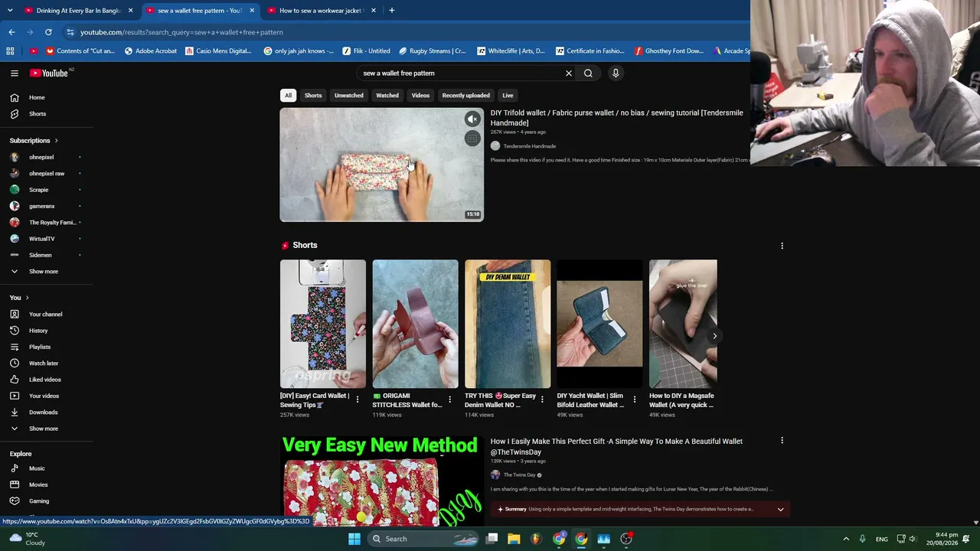The width and height of the screenshot is (980, 551).
Task: Unmute the Trifold wallet video preview
Action: pyautogui.click(x=472, y=119)
